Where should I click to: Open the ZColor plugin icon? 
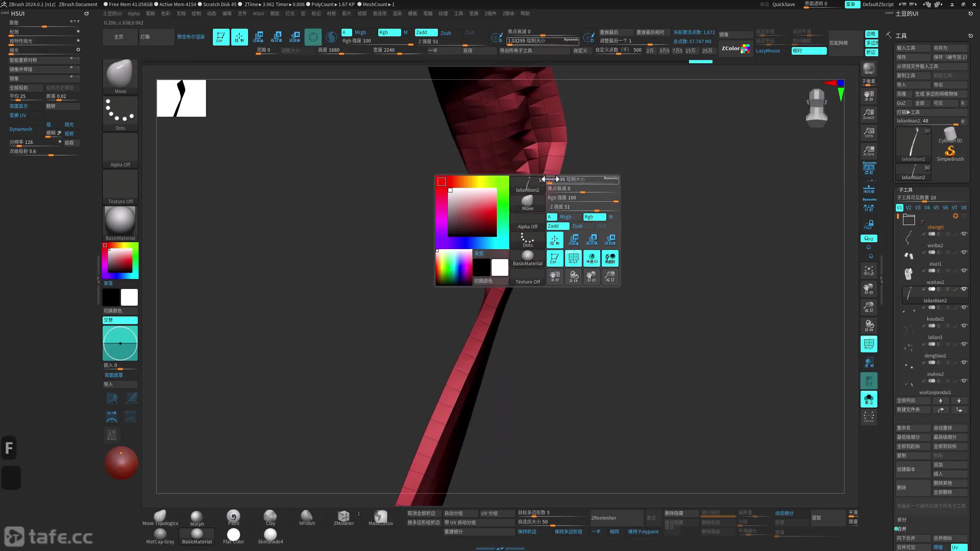point(735,49)
